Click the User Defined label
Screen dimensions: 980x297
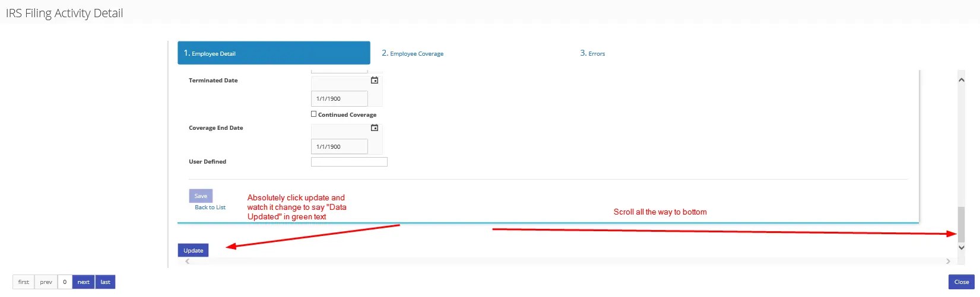[x=207, y=162]
